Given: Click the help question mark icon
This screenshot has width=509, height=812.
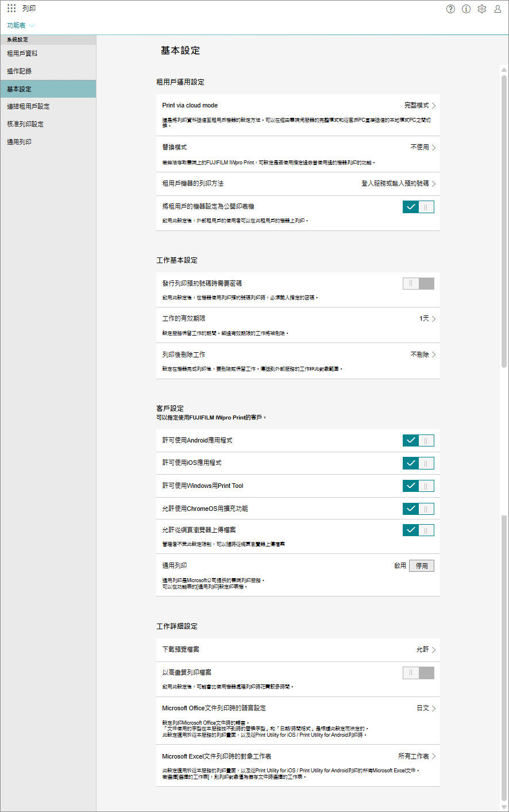Looking at the screenshot, I should (x=450, y=9).
